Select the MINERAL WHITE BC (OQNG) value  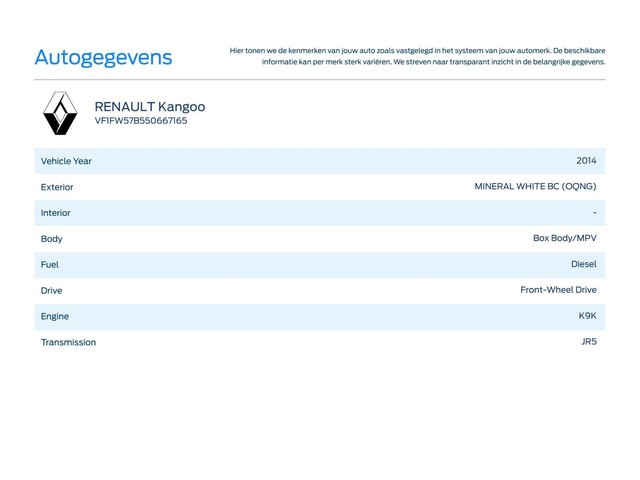pos(535,187)
